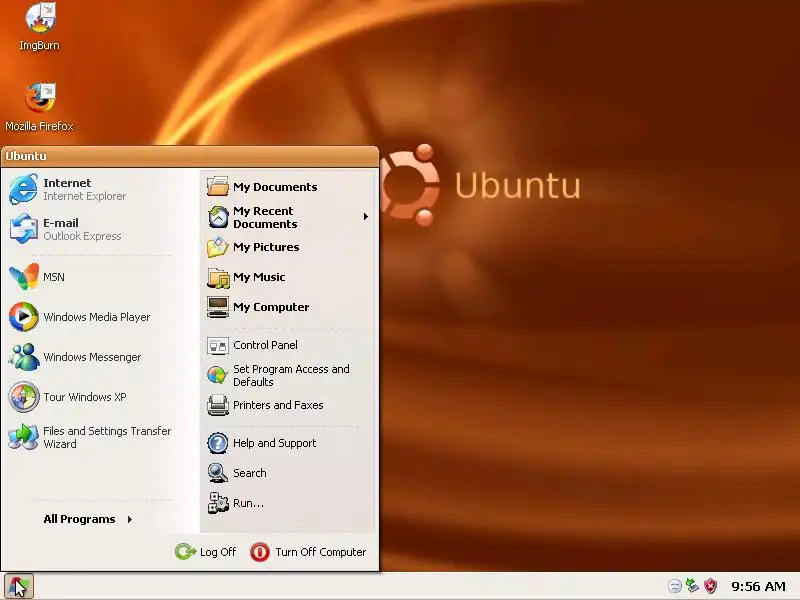
Task: Open All Programs menu label
Action: point(79,519)
